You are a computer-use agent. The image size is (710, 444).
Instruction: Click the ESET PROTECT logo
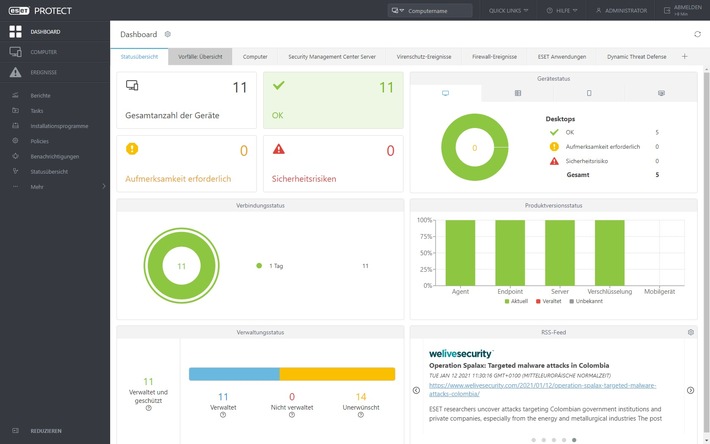[x=40, y=11]
